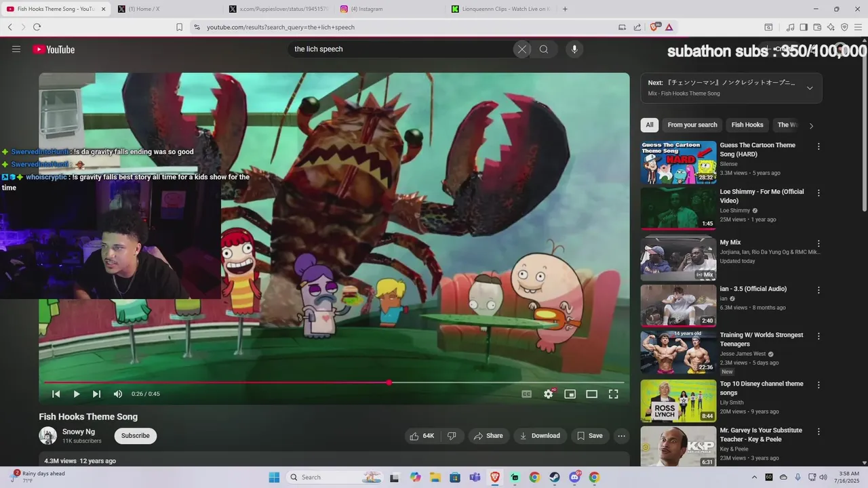Dislike the Fish Hooks Theme Song video
Image resolution: width=868 pixels, height=488 pixels.
point(452,436)
